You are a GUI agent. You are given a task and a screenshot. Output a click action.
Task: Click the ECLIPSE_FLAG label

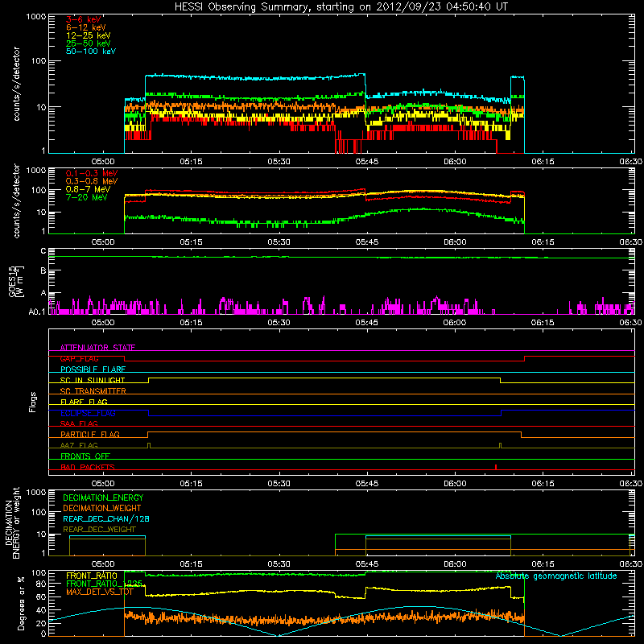88,413
